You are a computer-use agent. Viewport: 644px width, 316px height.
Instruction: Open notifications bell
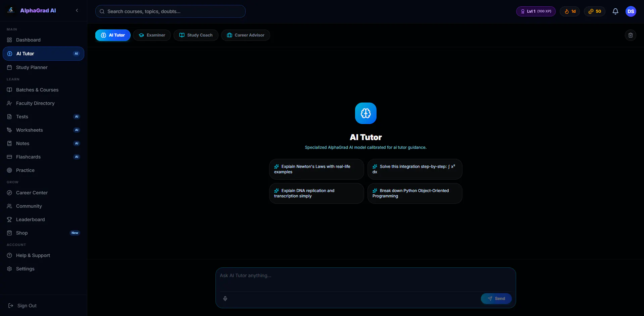point(615,11)
